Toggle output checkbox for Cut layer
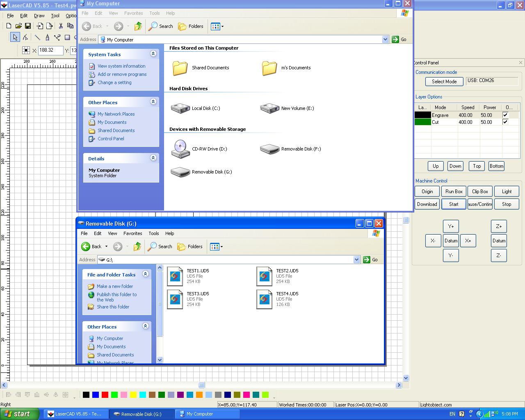This screenshot has height=420, width=525. coord(505,122)
